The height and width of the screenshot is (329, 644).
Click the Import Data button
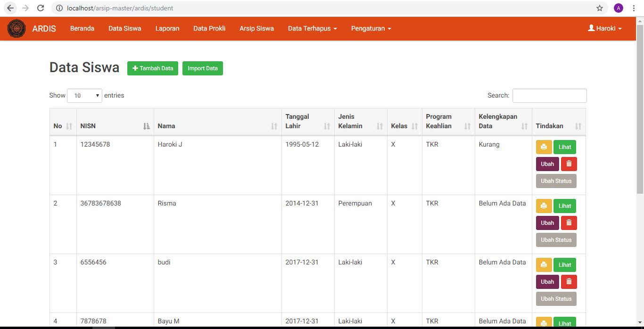(x=203, y=68)
